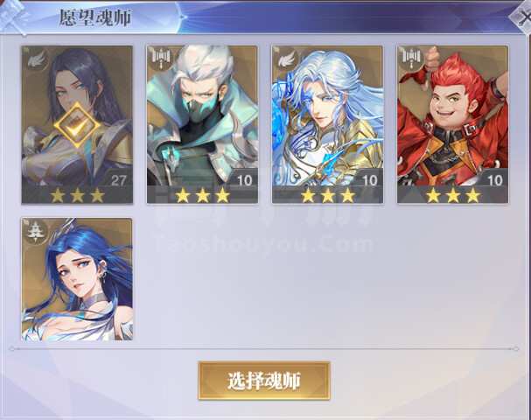This screenshot has width=531, height=420.
Task: Pick the blue-haired woman card in second row
Action: 77,279
